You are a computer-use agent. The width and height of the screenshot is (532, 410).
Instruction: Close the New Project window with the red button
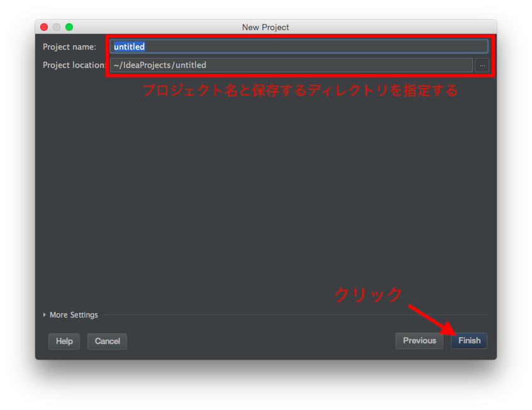(x=44, y=27)
